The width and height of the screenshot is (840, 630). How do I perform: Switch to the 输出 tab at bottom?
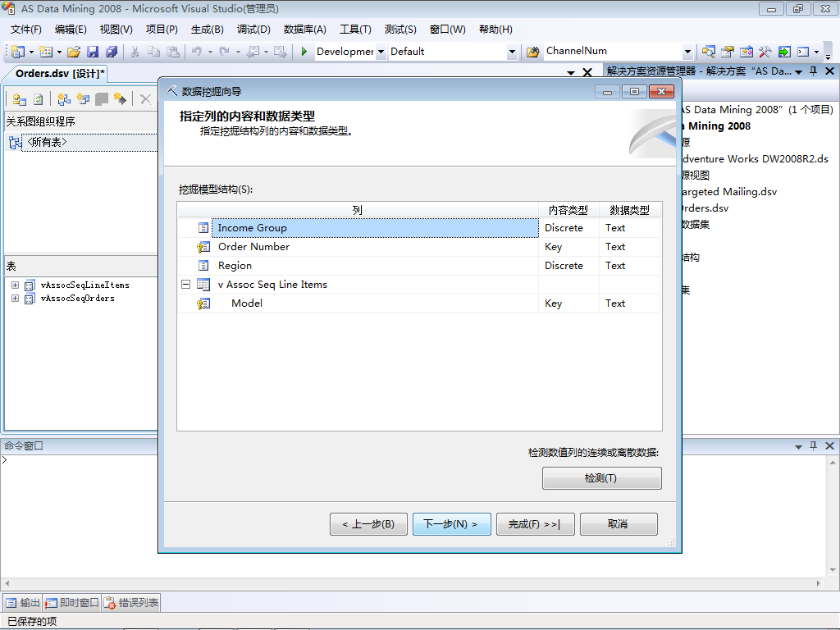[x=22, y=603]
